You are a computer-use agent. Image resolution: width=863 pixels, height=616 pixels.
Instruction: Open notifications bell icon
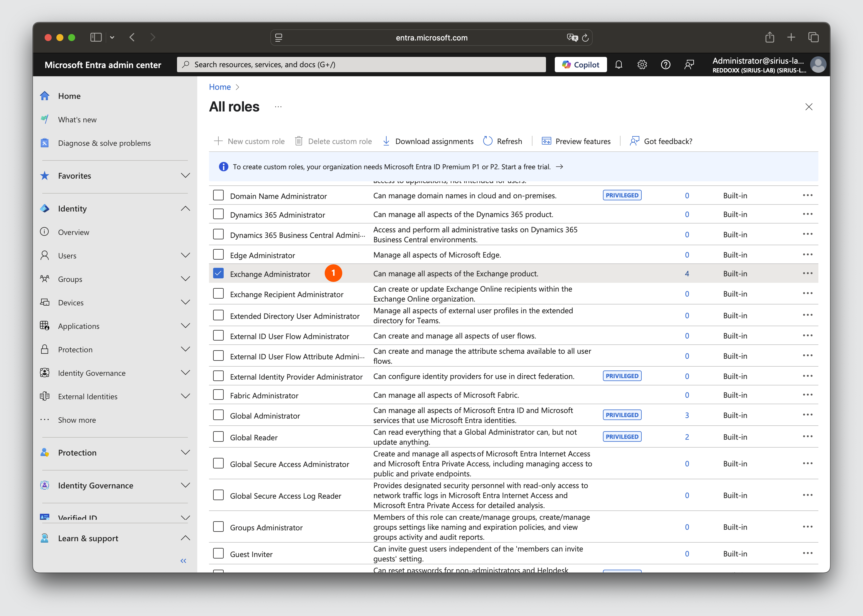pos(618,65)
